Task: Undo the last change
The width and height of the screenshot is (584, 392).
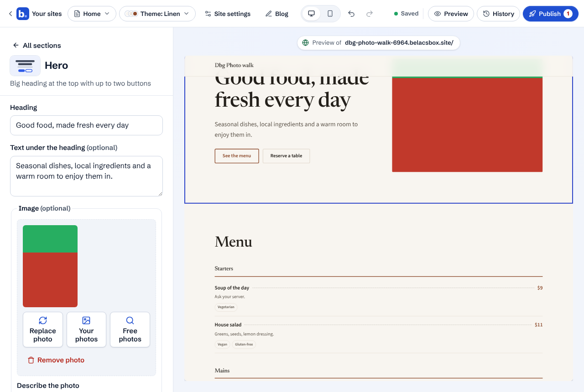Action: [351, 14]
